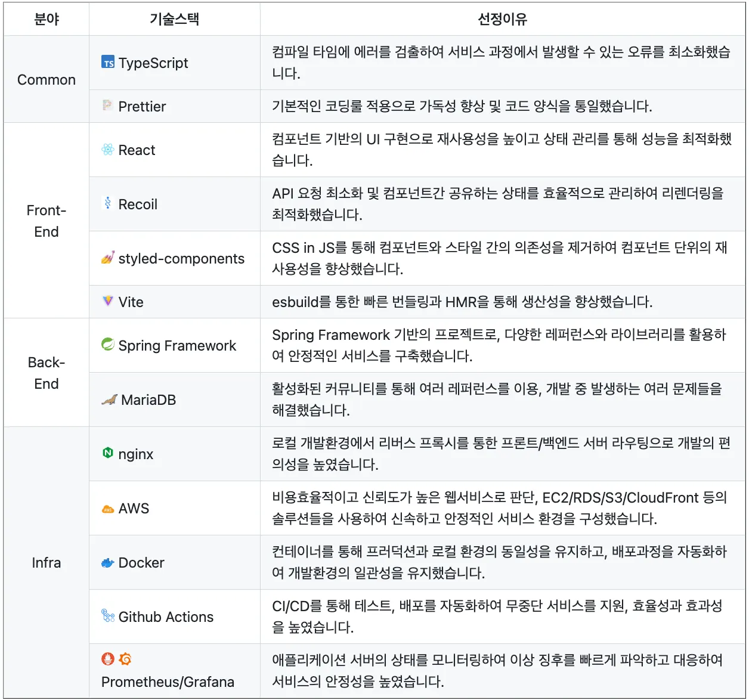Viewport: 749px width, 700px height.
Task: Select the Prometheus/Grafana label text
Action: [x=168, y=682]
